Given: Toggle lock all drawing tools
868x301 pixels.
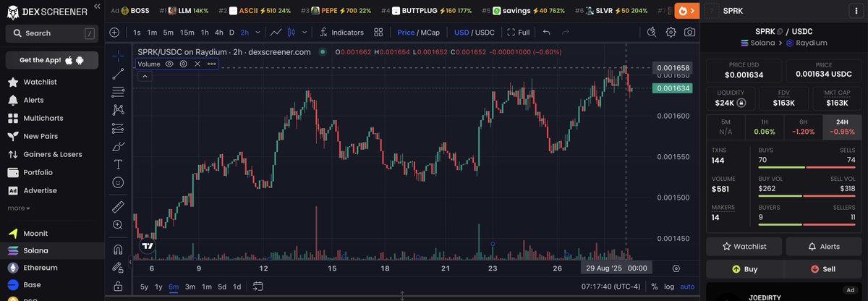Looking at the screenshot, I should click(x=118, y=286).
